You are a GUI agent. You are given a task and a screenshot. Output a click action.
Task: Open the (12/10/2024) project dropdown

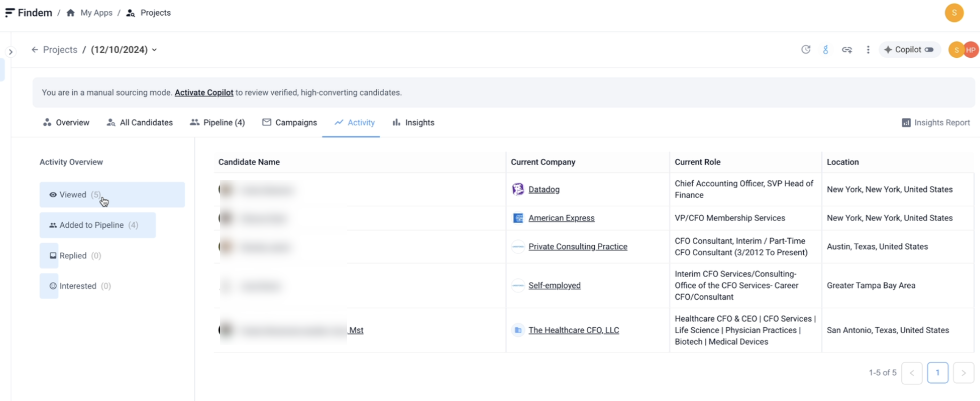coord(124,50)
